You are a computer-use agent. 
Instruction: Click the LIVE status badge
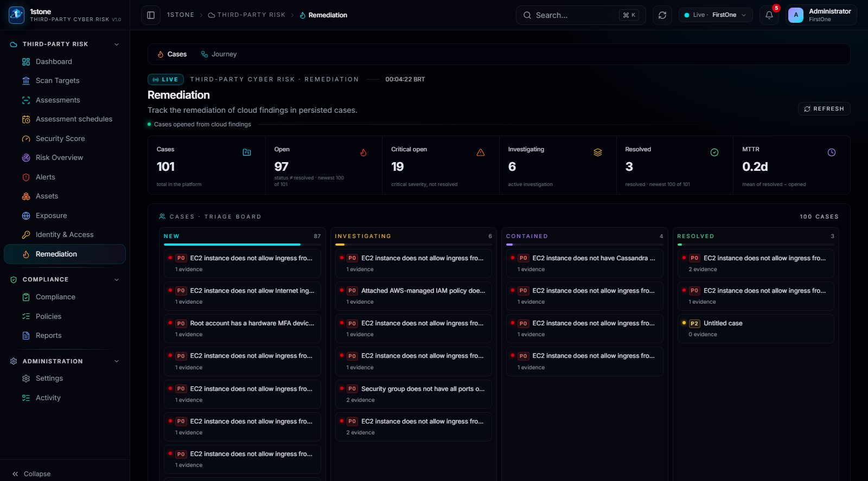[165, 80]
